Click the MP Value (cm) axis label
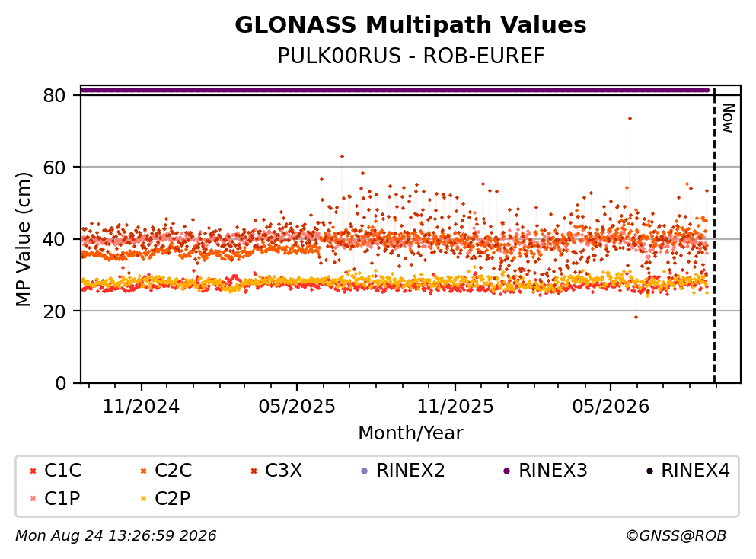 pyautogui.click(x=23, y=239)
